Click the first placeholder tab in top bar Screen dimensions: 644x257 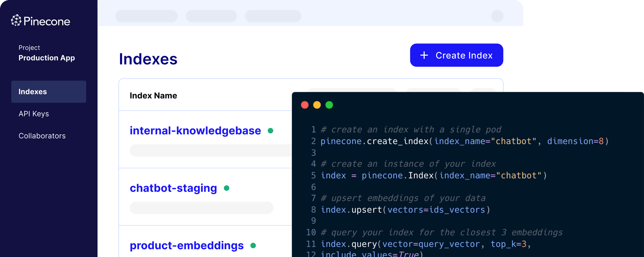(x=146, y=16)
